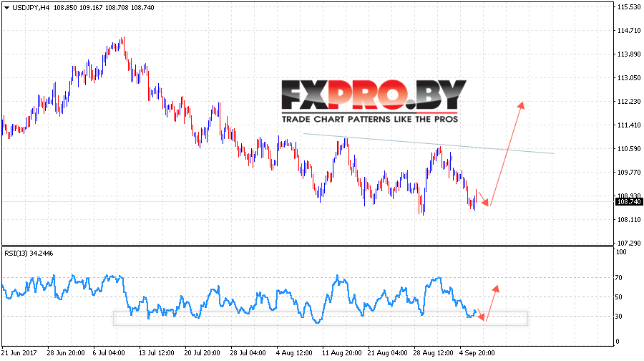Click the 28 Aug 12:00 time label
This screenshot has width=644, height=361.
(434, 353)
